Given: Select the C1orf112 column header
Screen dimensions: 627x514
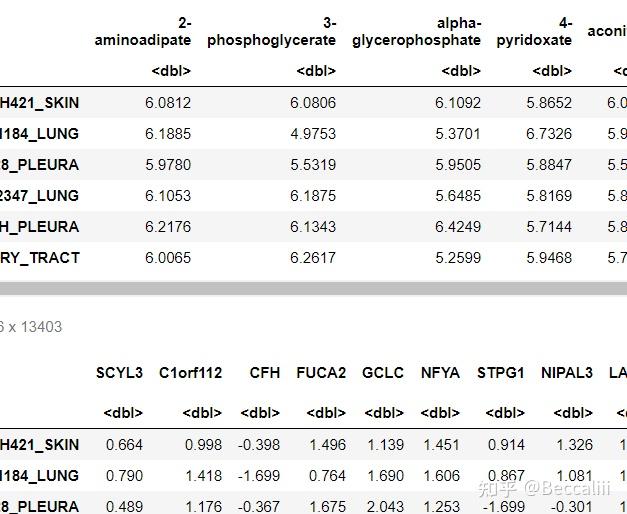Looking at the screenshot, I should [190, 373].
